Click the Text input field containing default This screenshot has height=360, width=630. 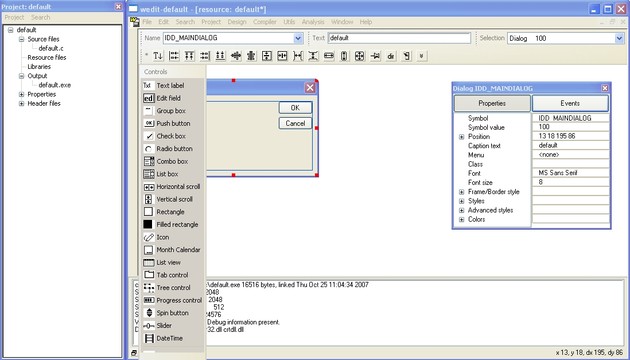point(399,38)
